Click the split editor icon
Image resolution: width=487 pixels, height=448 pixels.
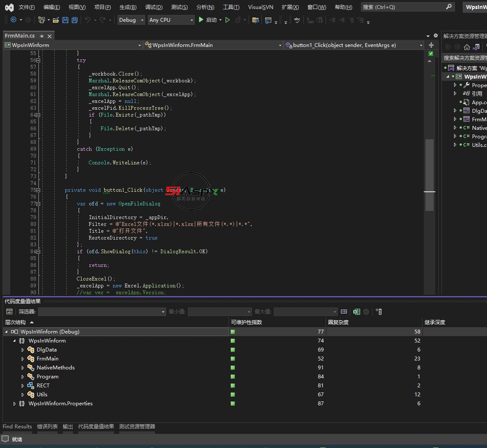pos(431,45)
